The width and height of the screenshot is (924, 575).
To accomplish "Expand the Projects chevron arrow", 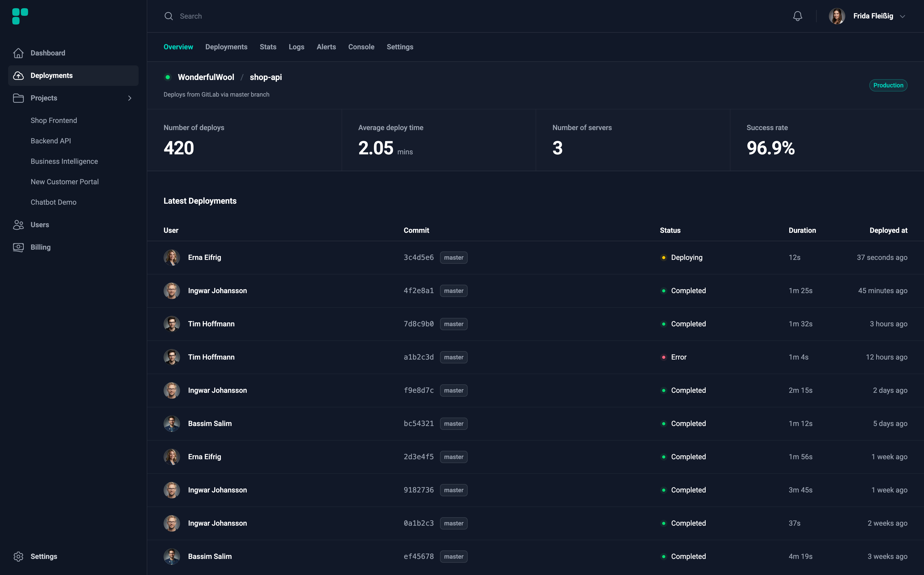I will click(130, 98).
